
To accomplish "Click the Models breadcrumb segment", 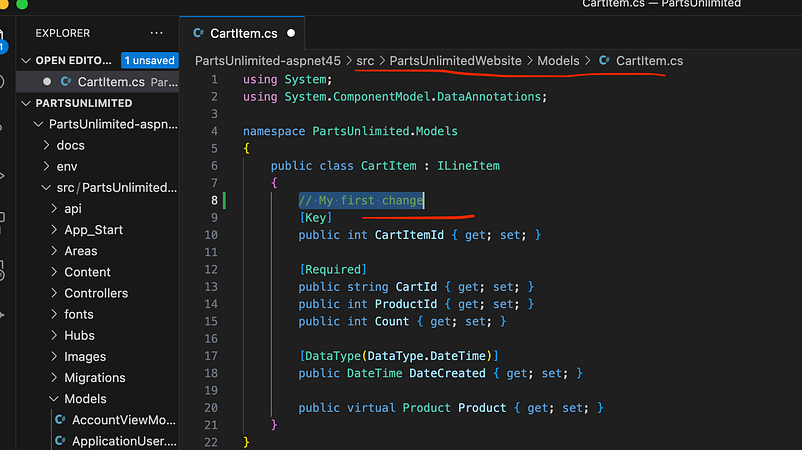I will pos(558,61).
